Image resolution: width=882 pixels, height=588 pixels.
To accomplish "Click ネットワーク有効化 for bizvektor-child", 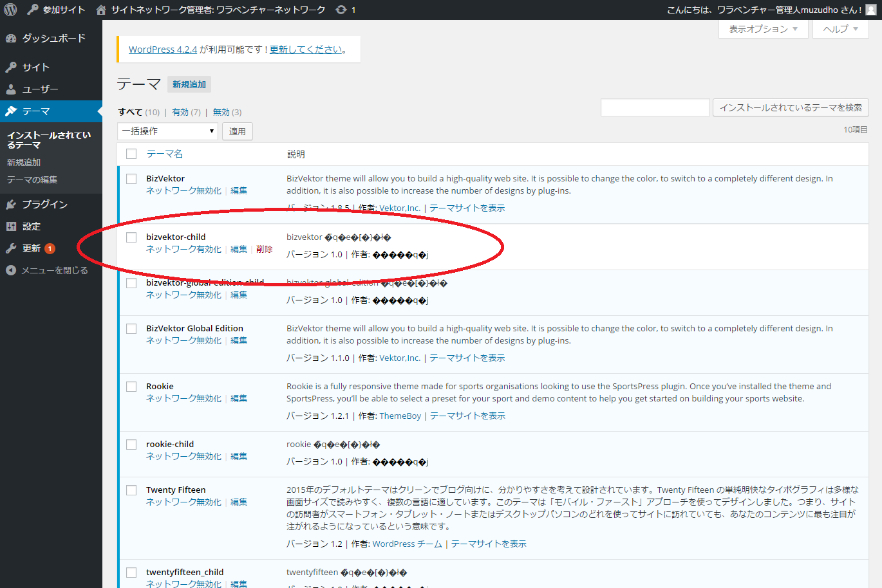I will [x=183, y=250].
